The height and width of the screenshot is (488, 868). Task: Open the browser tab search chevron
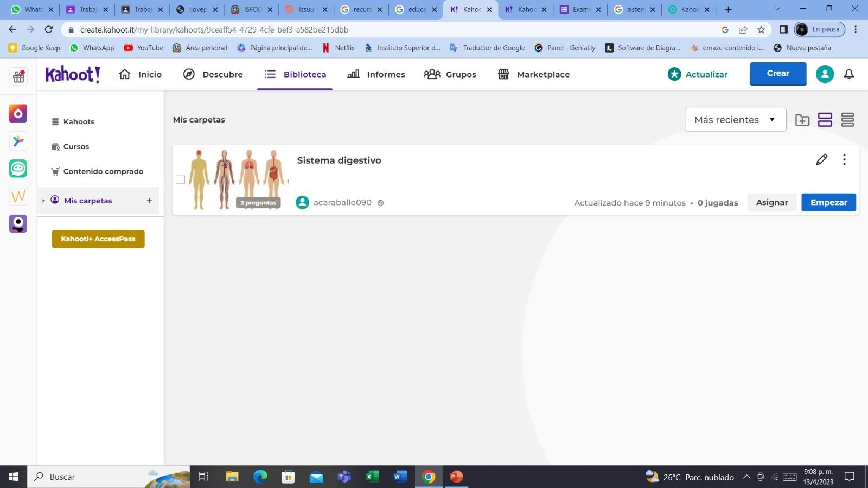(x=777, y=9)
